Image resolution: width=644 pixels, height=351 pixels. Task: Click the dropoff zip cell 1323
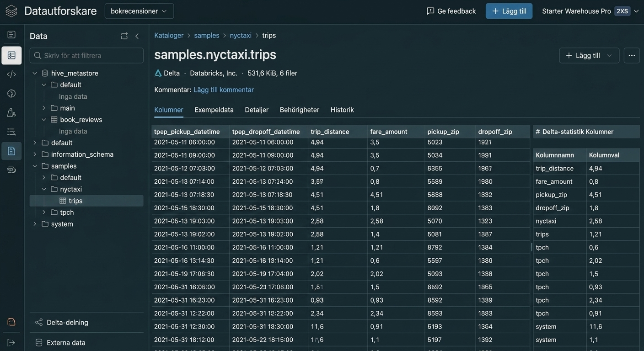tap(503, 221)
